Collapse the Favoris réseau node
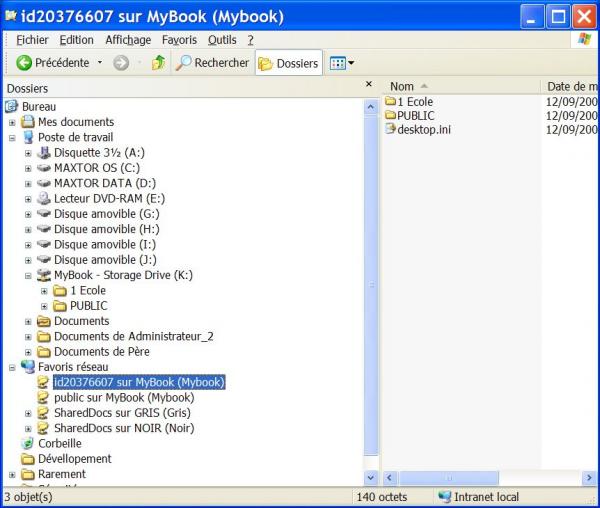The width and height of the screenshot is (600, 508). (x=12, y=368)
